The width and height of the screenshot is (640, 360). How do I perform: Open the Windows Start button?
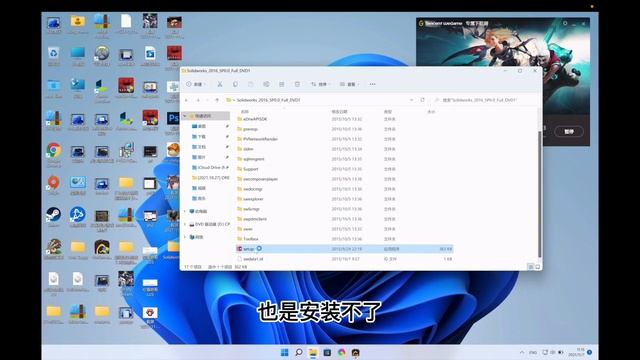pos(284,352)
